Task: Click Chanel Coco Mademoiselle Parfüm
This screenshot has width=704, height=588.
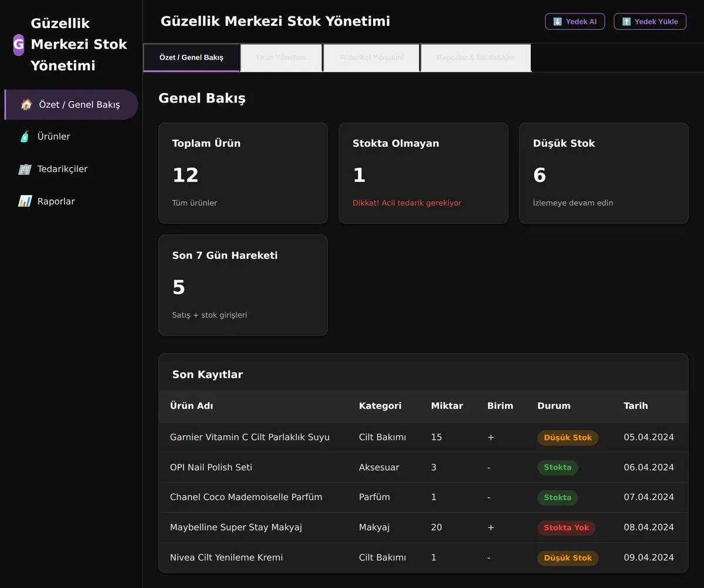Action: click(x=246, y=497)
